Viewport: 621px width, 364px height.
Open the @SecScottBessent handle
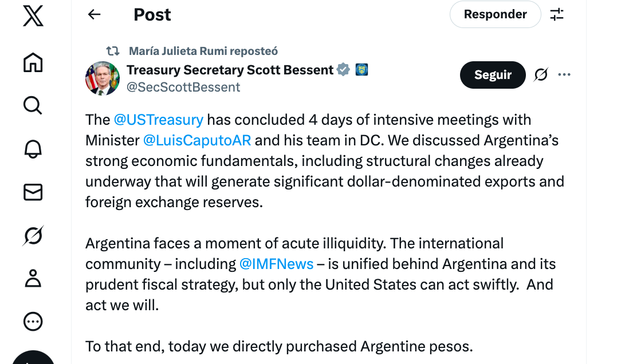[x=183, y=87]
